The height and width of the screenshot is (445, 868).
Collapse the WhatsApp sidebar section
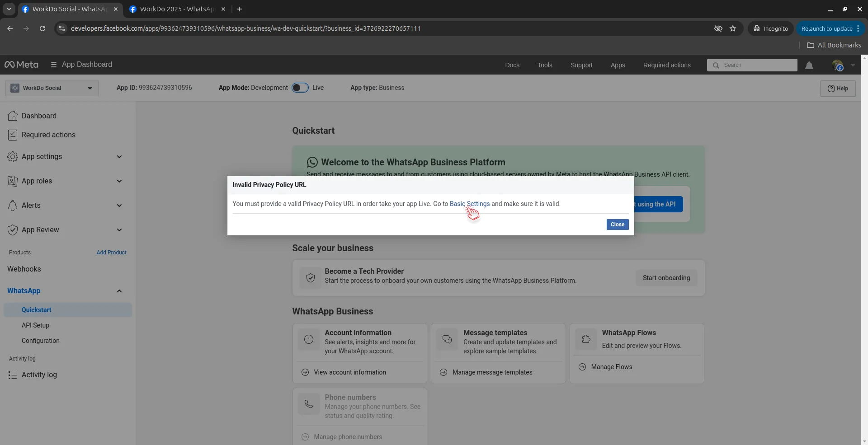click(x=119, y=291)
